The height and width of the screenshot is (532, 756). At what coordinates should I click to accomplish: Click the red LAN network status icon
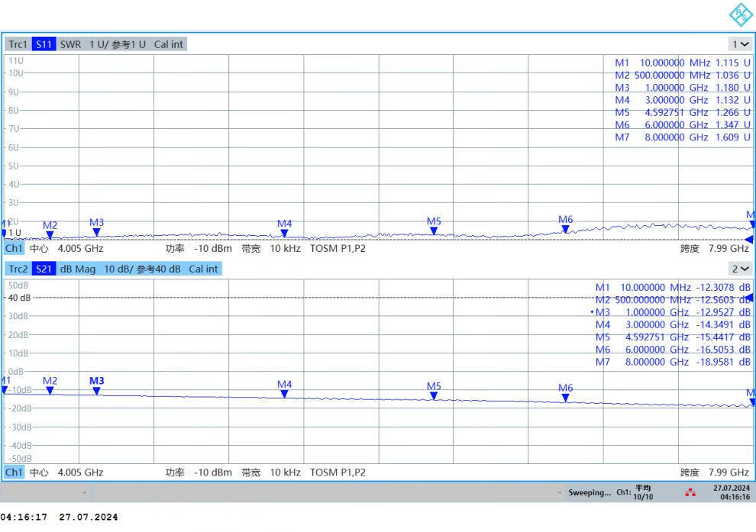point(690,492)
